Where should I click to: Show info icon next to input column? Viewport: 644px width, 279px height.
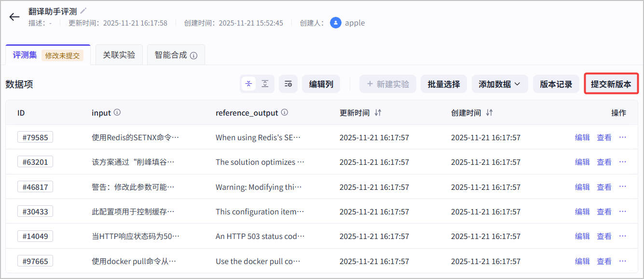(117, 112)
